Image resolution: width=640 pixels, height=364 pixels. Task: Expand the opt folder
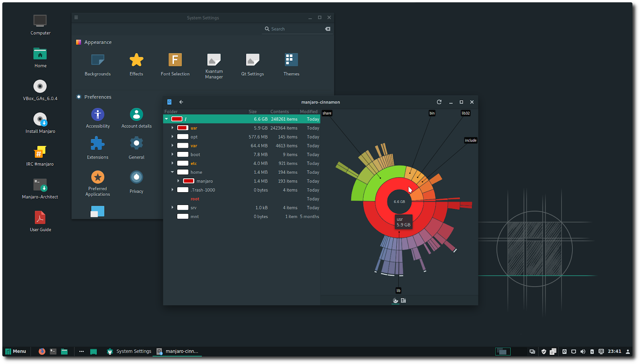tap(172, 137)
